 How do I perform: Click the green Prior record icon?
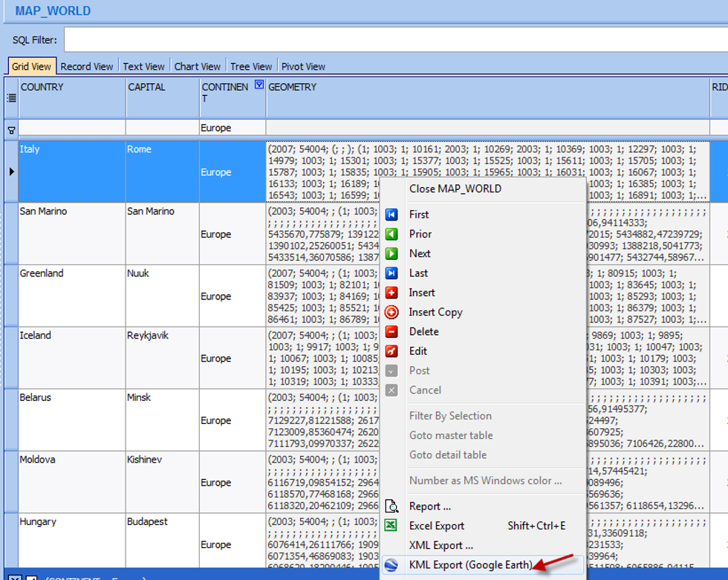click(x=391, y=234)
